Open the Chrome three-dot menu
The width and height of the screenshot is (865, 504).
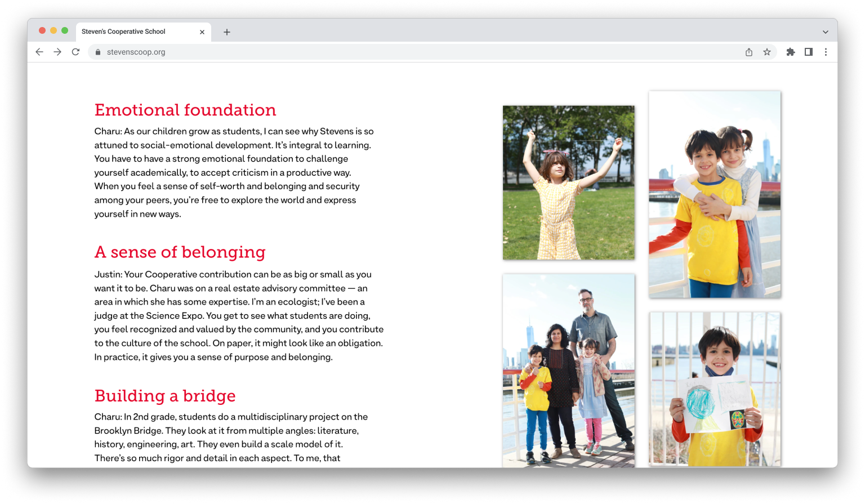click(x=826, y=52)
